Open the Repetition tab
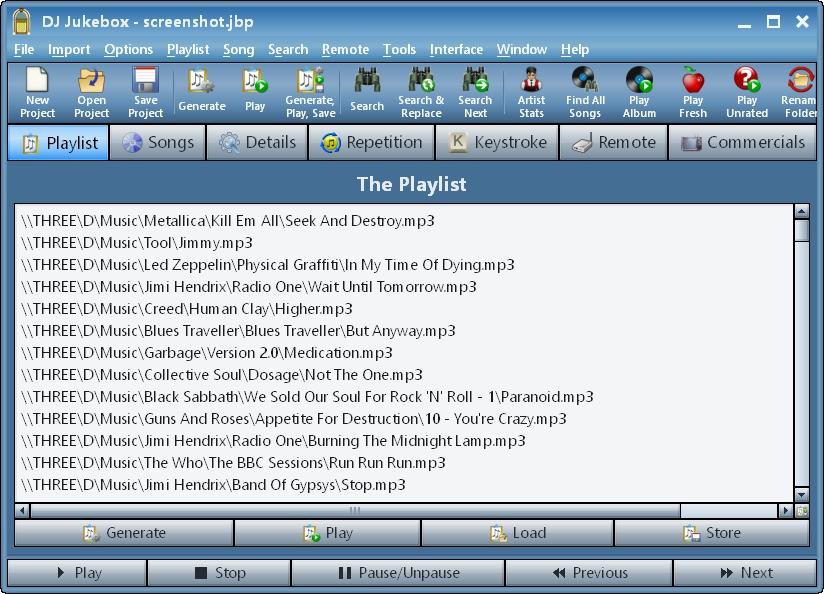The width and height of the screenshot is (824, 594). coord(372,142)
